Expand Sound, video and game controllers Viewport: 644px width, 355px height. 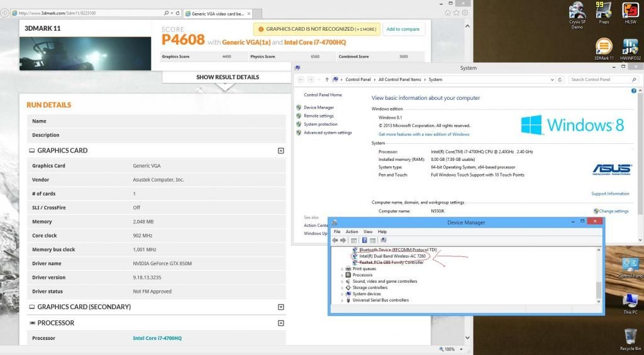point(343,281)
